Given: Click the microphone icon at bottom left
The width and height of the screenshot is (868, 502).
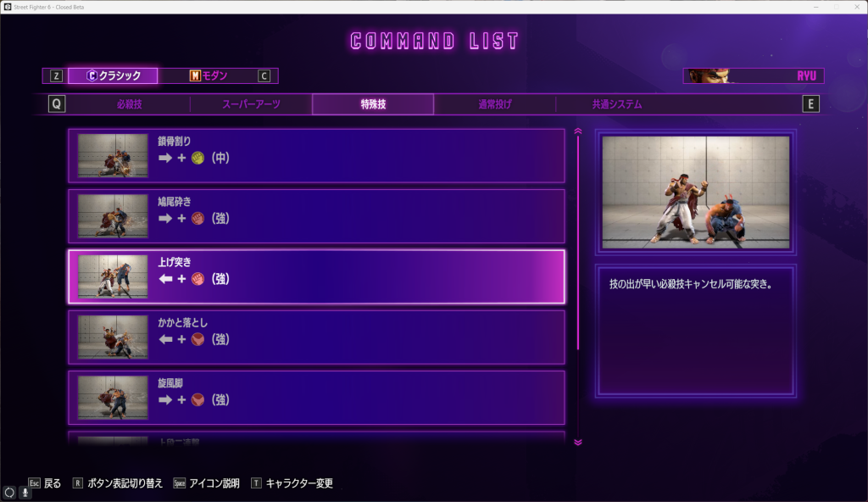Looking at the screenshot, I should 25,492.
